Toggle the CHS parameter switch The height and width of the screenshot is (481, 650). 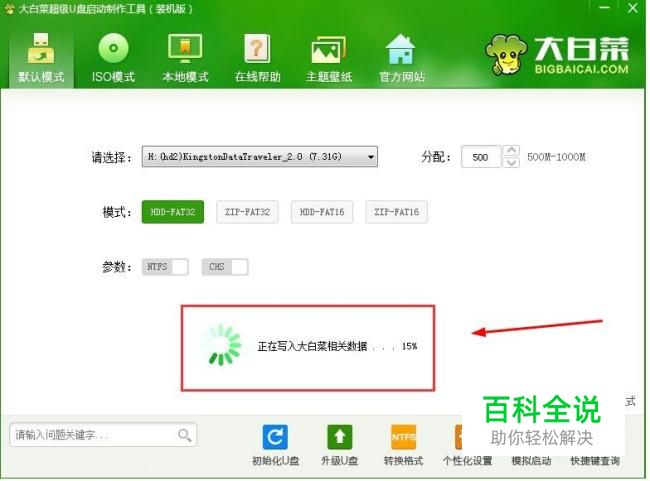[225, 267]
